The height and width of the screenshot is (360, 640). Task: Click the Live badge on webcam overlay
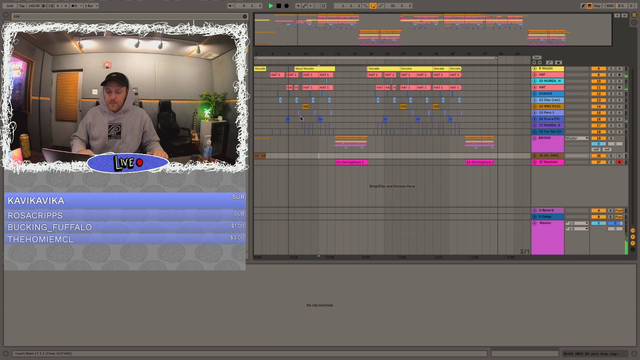point(128,163)
